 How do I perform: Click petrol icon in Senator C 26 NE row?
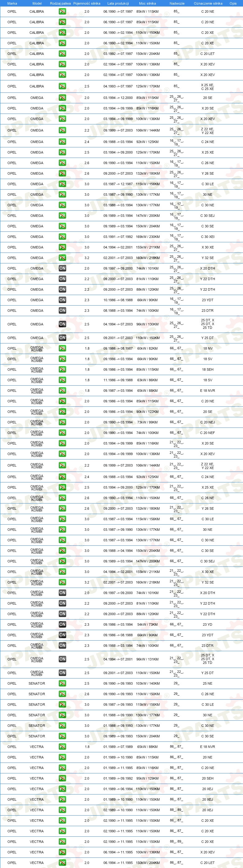[x=62, y=694]
